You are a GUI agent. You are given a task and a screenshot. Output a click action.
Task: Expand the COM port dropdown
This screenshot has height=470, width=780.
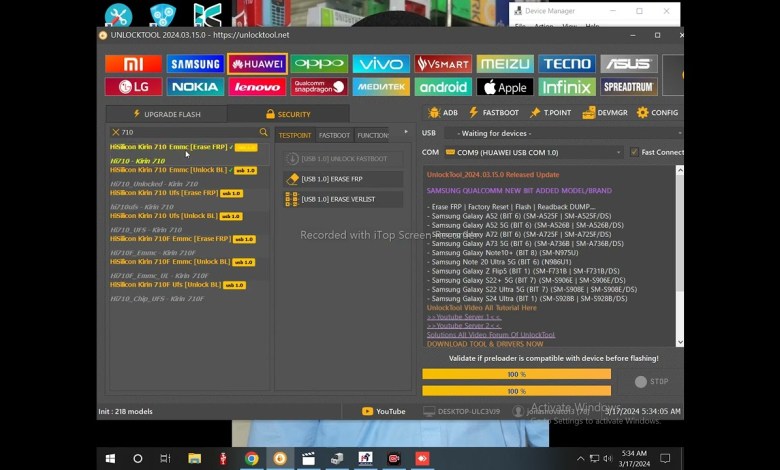[x=619, y=152]
